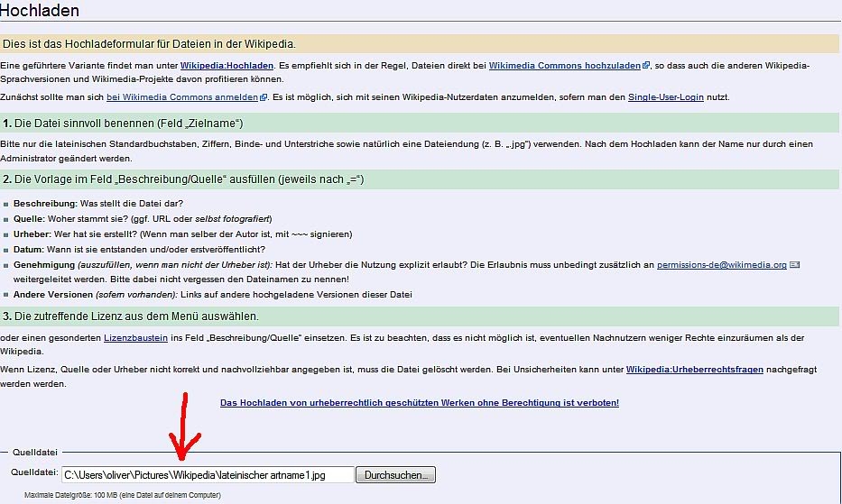The image size is (842, 504).
Task: Click the bullet icon beside "Andere Versionen"
Action: (6, 295)
